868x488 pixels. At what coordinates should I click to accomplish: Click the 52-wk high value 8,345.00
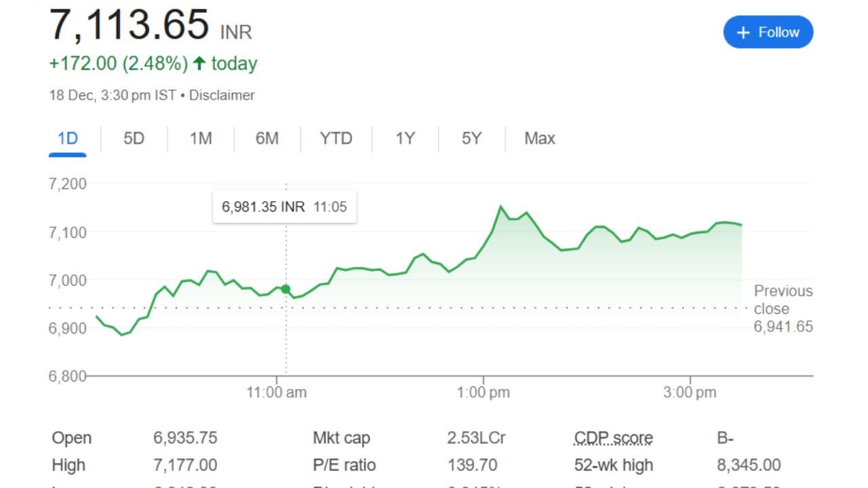(x=748, y=465)
